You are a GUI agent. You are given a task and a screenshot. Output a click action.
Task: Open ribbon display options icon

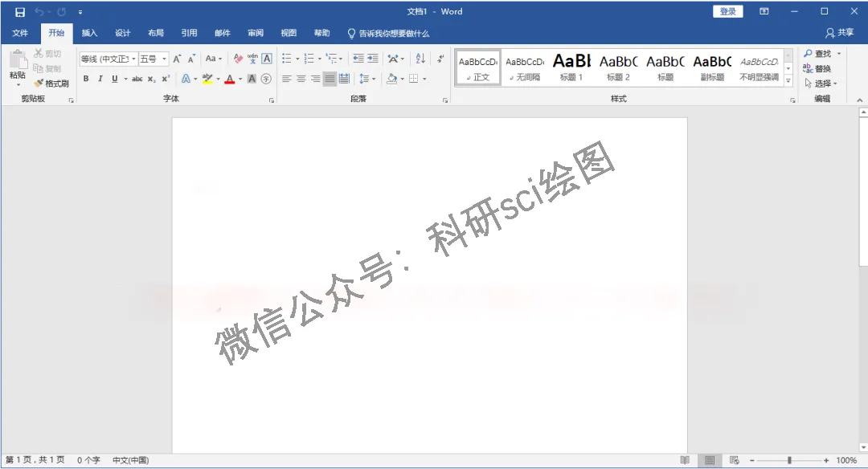[764, 11]
